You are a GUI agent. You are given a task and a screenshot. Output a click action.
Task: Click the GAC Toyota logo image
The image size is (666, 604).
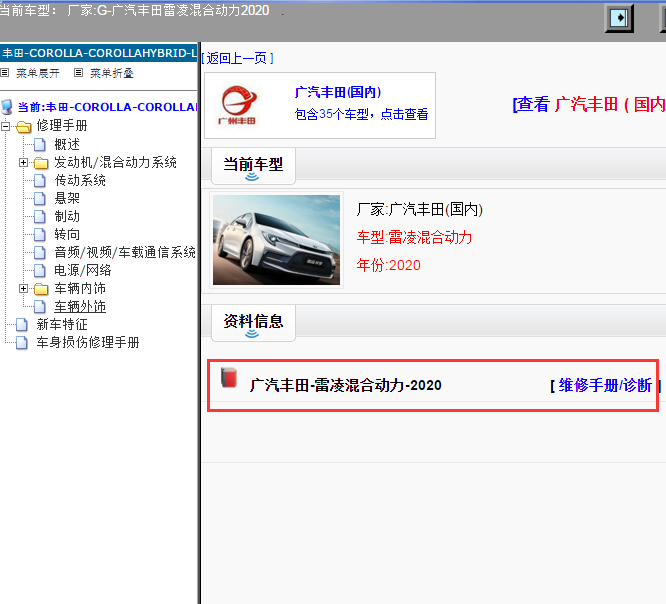(239, 106)
